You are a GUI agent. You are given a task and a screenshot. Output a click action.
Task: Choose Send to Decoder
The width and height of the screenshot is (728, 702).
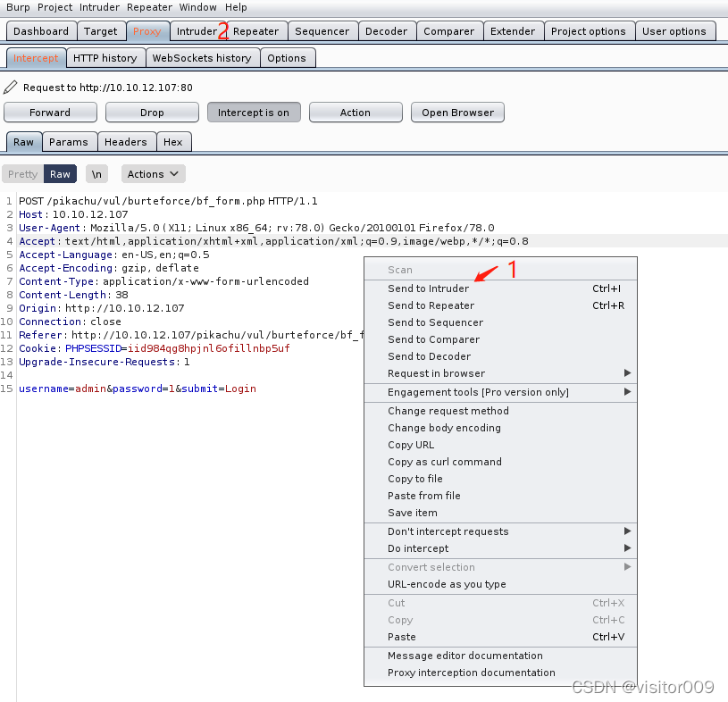click(500, 356)
